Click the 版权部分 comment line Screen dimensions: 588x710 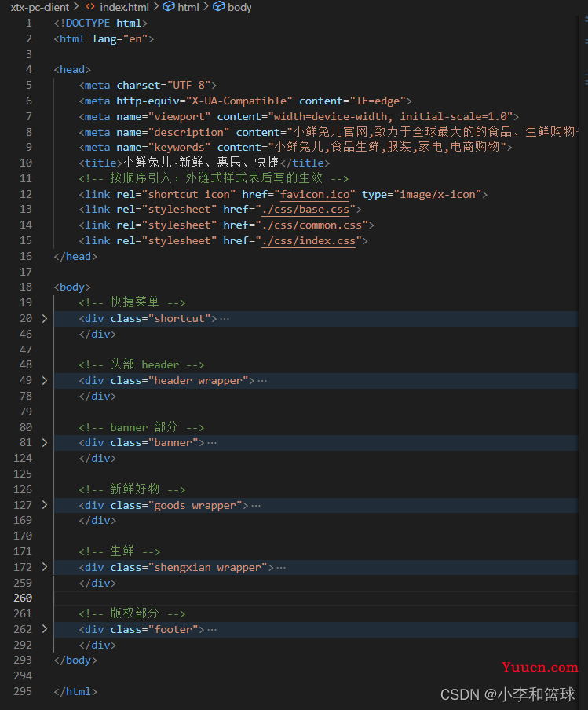(132, 613)
